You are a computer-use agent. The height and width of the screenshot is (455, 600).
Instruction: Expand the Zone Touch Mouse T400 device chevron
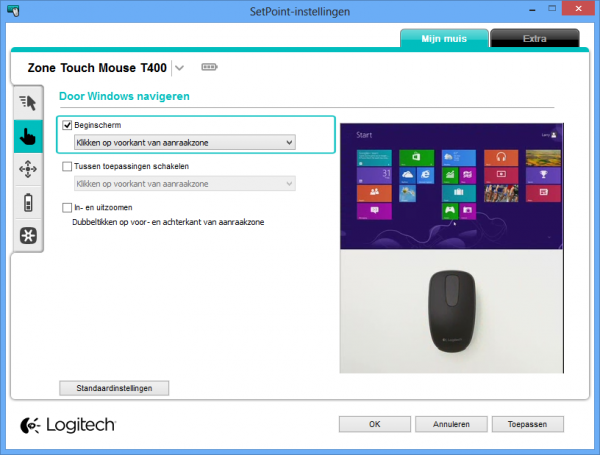(x=179, y=68)
